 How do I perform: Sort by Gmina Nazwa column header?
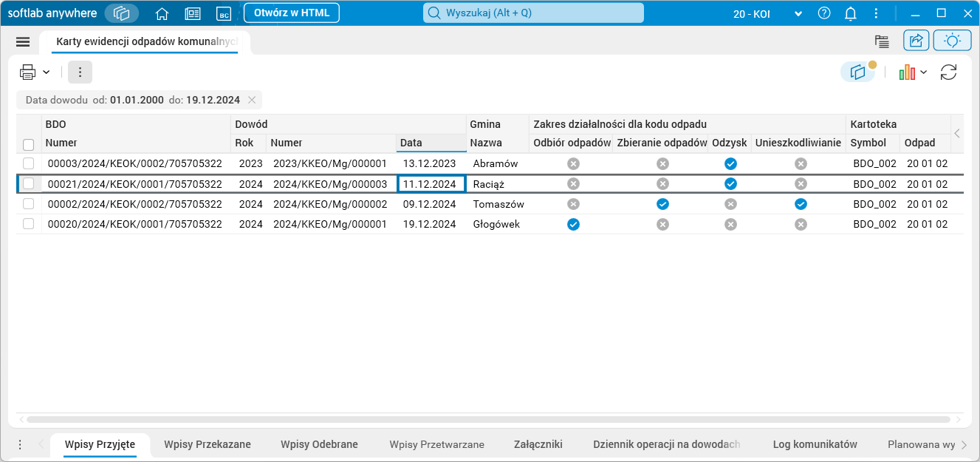[497, 143]
